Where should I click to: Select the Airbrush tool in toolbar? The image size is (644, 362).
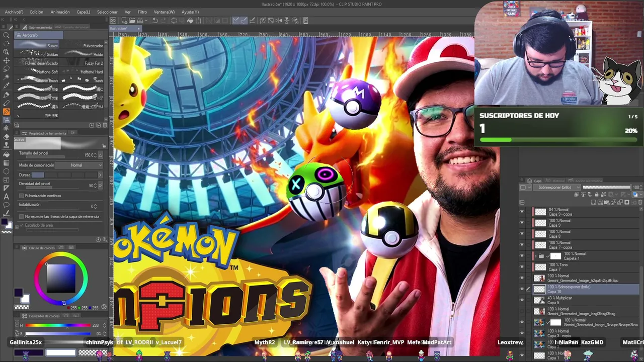tap(6, 120)
